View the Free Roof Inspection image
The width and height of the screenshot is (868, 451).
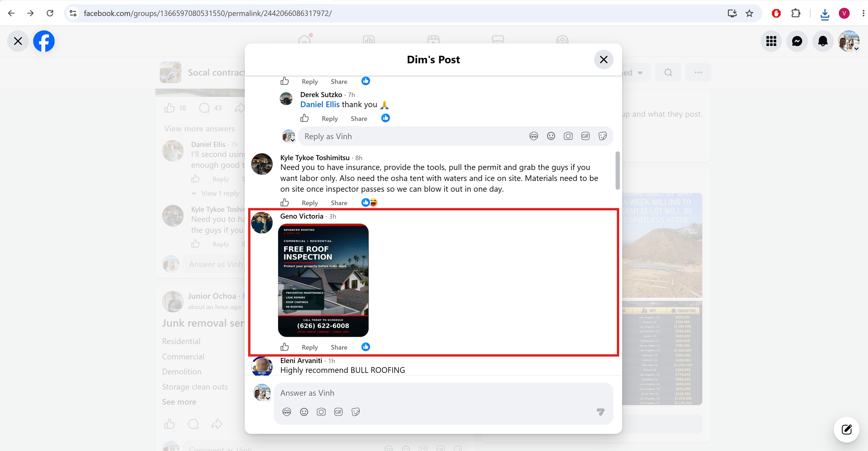tap(323, 280)
